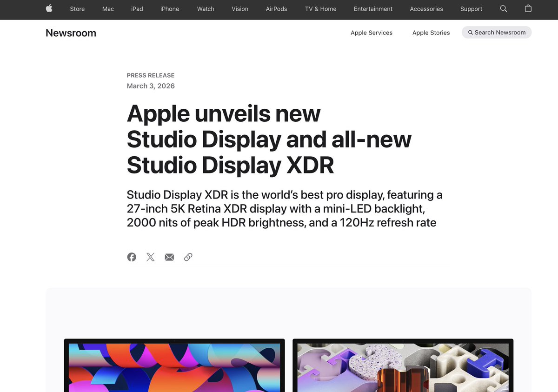Open the AirPods menu
The width and height of the screenshot is (558, 392).
(277, 9)
